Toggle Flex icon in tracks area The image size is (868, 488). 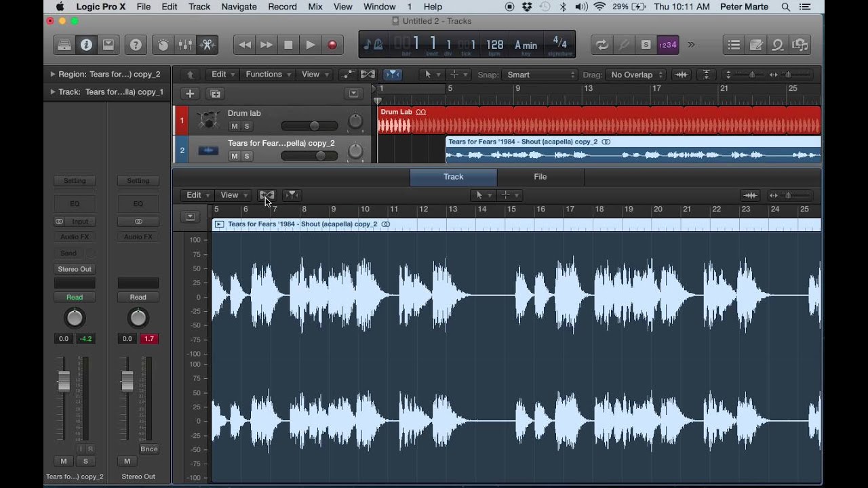pyautogui.click(x=368, y=75)
